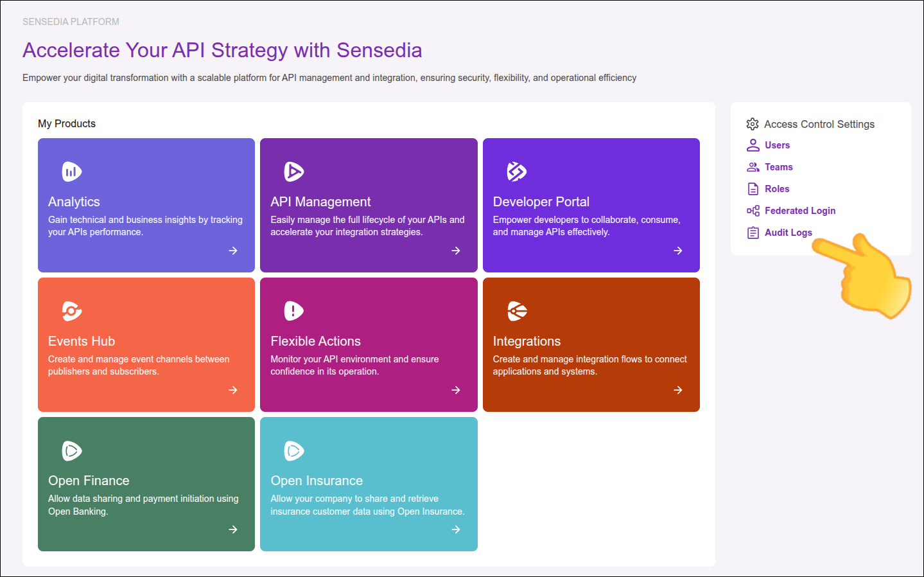The height and width of the screenshot is (577, 924).
Task: Open the Teams settings link
Action: (x=778, y=167)
